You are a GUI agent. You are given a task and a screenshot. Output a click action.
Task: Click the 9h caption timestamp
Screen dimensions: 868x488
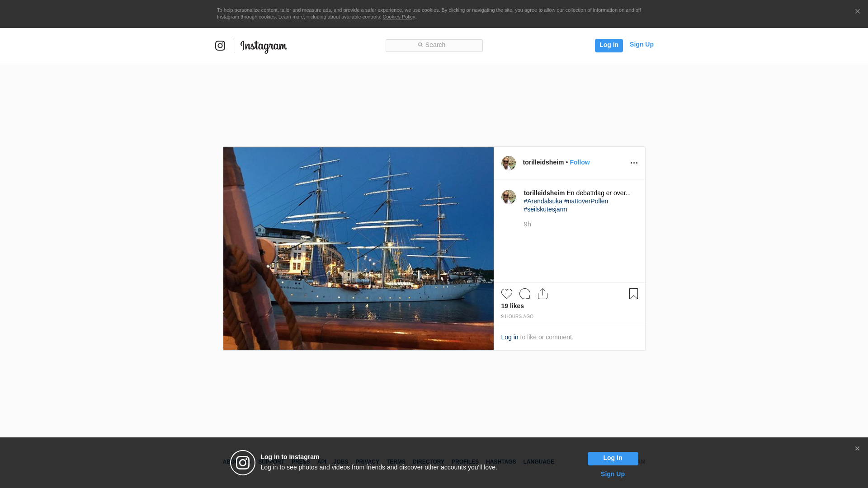(527, 224)
